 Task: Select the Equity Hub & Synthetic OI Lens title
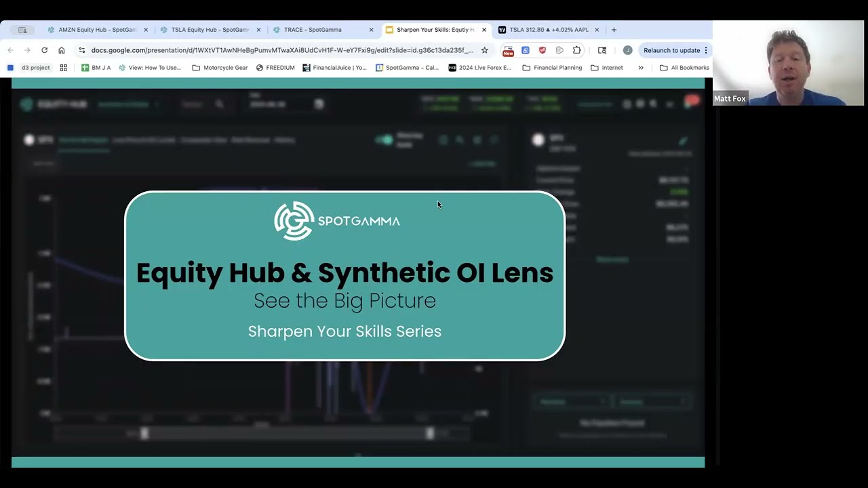pos(344,272)
